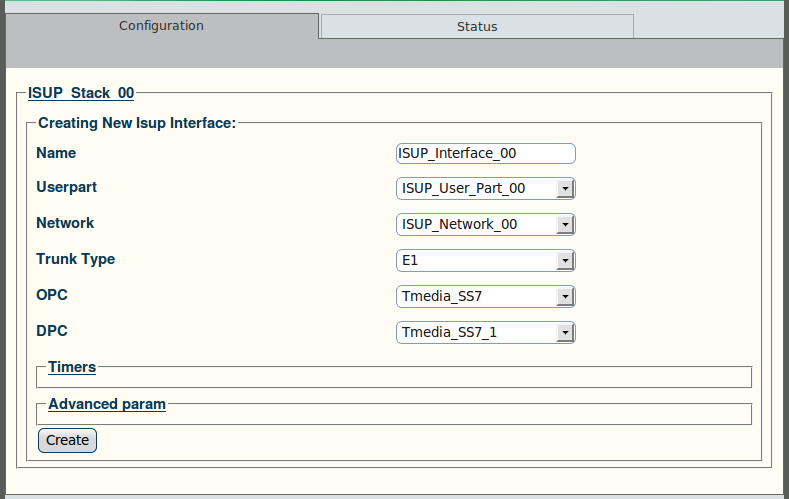The height and width of the screenshot is (499, 789).
Task: Open the ISUP_Stack_00 link
Action: tap(81, 93)
